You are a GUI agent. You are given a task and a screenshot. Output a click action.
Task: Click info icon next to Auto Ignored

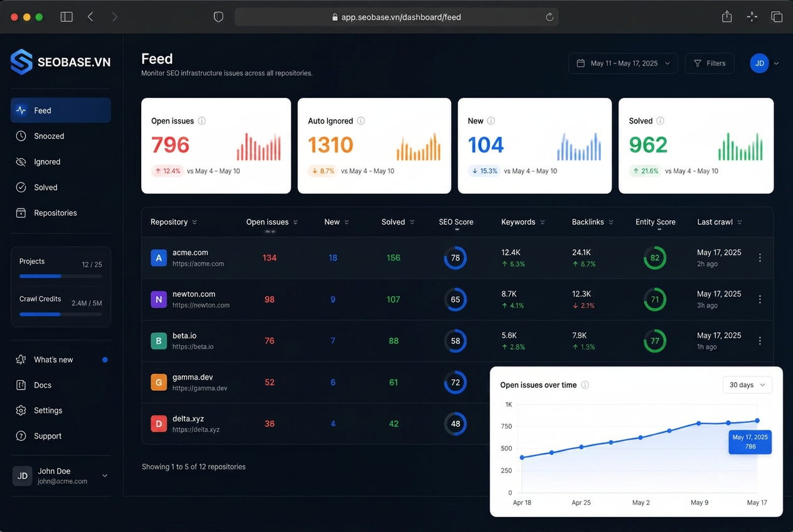coord(361,121)
